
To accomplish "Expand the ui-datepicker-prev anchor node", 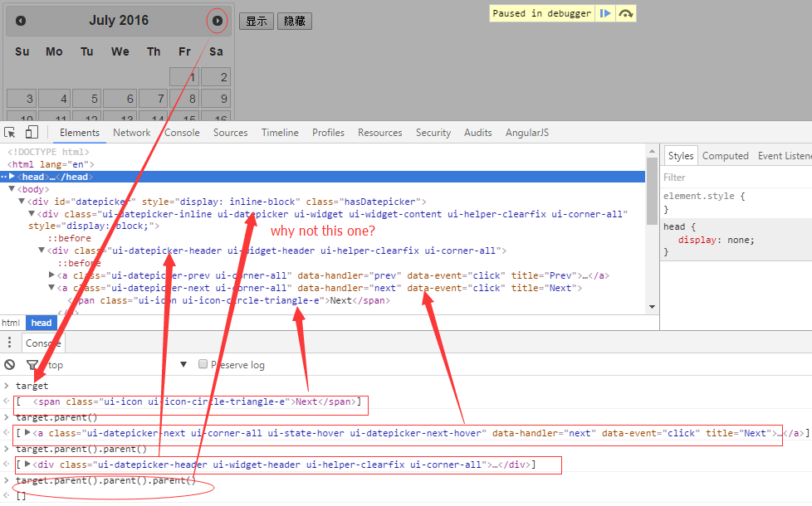I will click(x=51, y=275).
